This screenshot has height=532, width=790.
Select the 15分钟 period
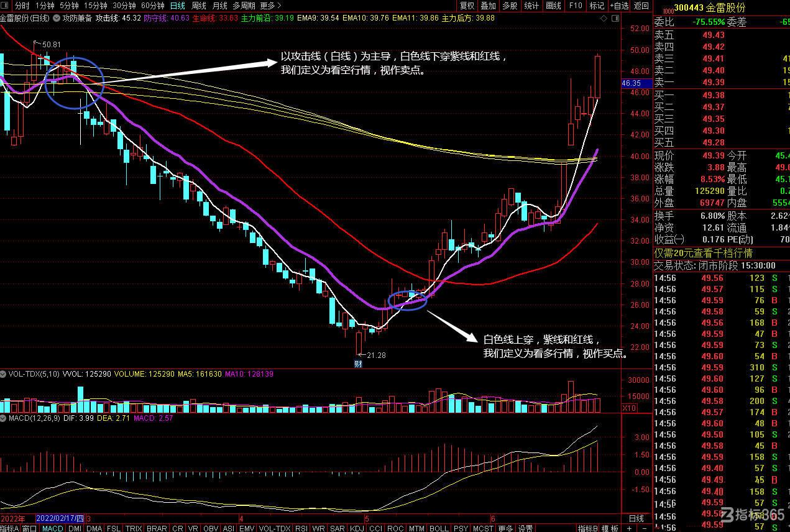pyautogui.click(x=95, y=5)
